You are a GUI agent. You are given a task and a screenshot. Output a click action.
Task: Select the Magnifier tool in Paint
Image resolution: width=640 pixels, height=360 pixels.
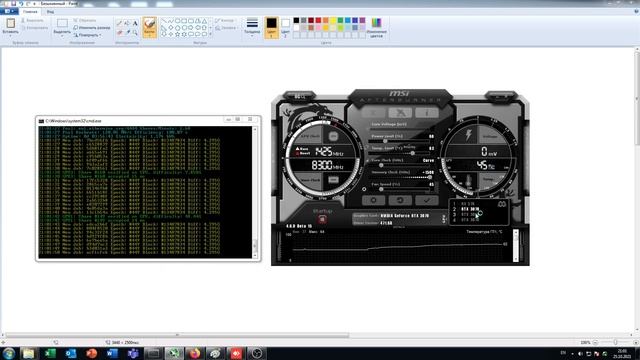pos(135,32)
